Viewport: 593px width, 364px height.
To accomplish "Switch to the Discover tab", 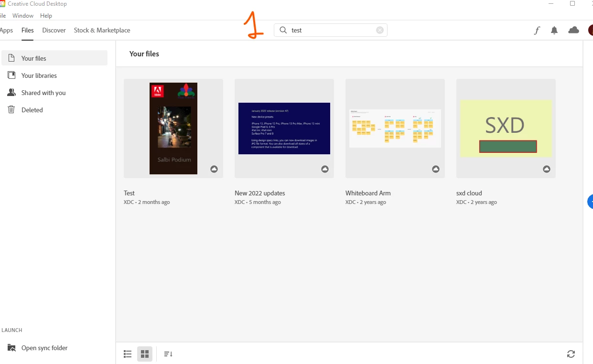I will click(54, 30).
